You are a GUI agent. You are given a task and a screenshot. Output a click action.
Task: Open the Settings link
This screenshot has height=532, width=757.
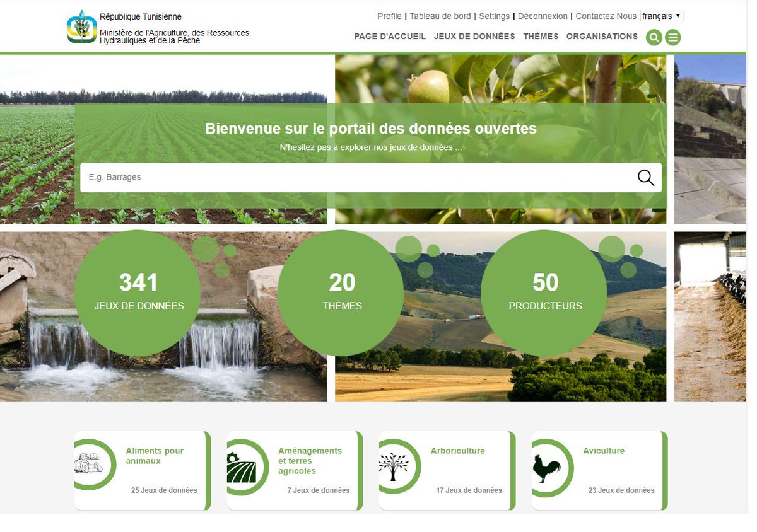click(x=495, y=16)
